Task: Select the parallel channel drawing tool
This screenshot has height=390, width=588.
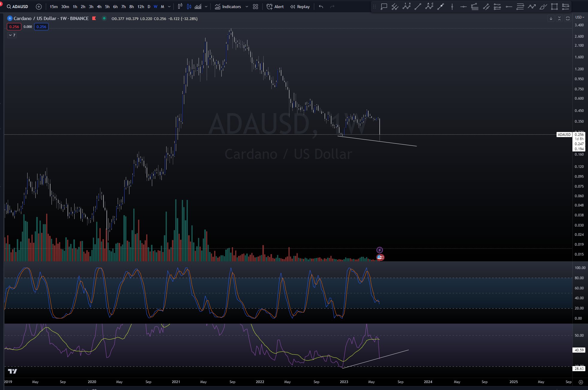Action: pyautogui.click(x=395, y=7)
